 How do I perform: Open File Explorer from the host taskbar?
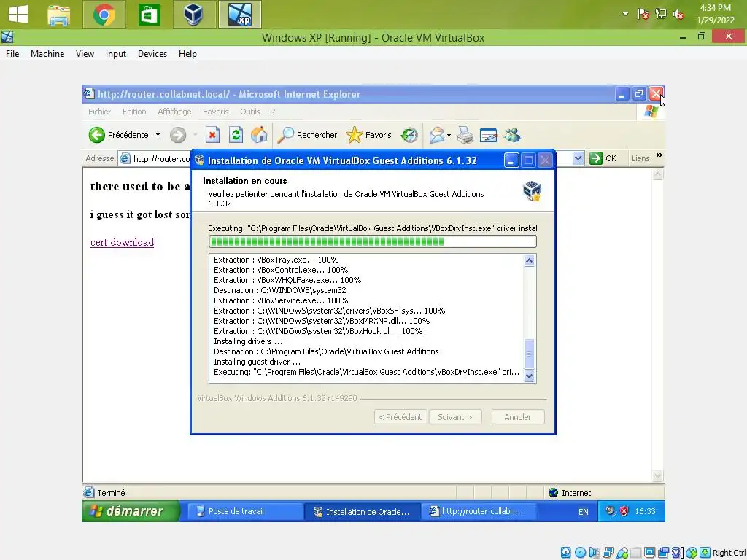[x=59, y=15]
